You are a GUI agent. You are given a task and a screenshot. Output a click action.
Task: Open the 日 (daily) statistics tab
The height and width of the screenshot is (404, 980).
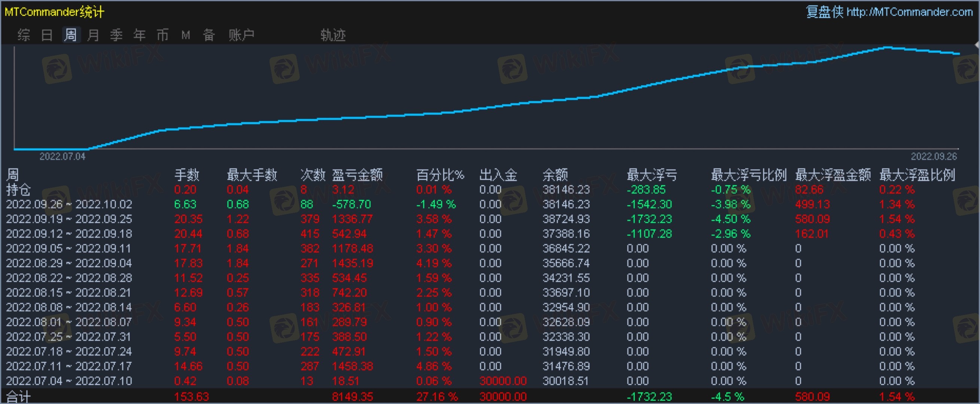[x=47, y=35]
